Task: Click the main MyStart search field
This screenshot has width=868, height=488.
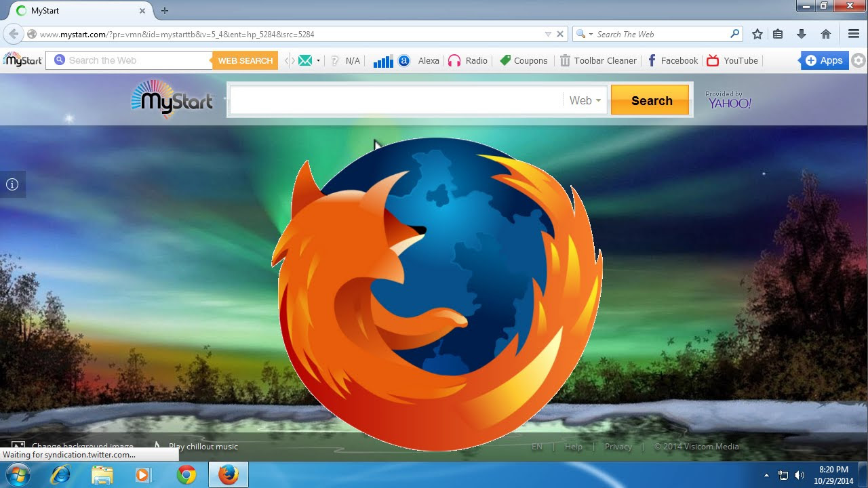Action: pos(396,100)
